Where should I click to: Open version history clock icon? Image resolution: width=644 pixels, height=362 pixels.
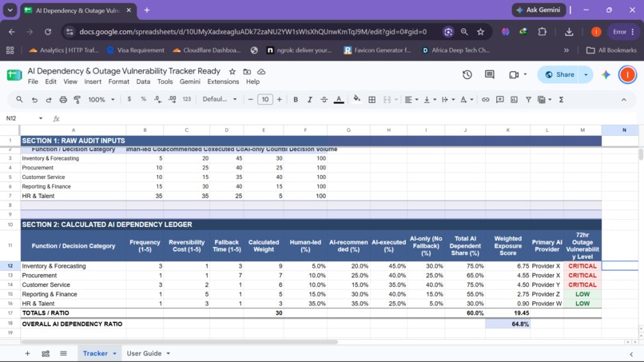(x=467, y=75)
